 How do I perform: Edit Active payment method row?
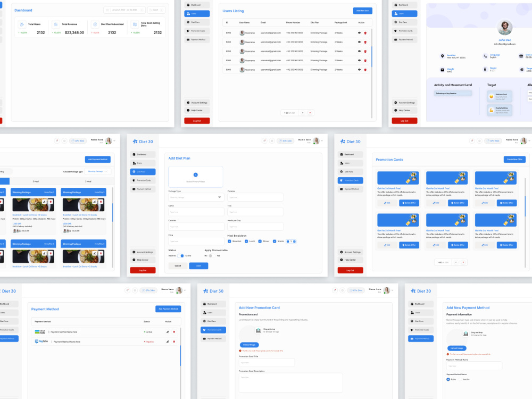coord(168,332)
